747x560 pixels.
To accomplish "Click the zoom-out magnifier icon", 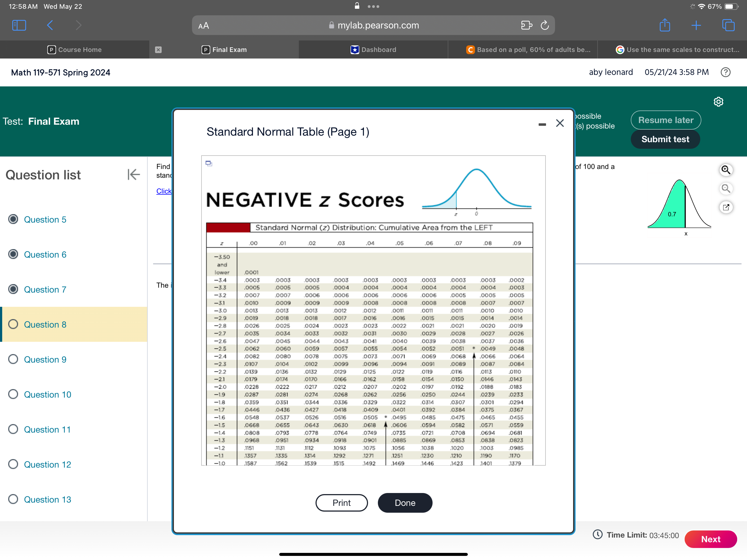I will coord(725,188).
